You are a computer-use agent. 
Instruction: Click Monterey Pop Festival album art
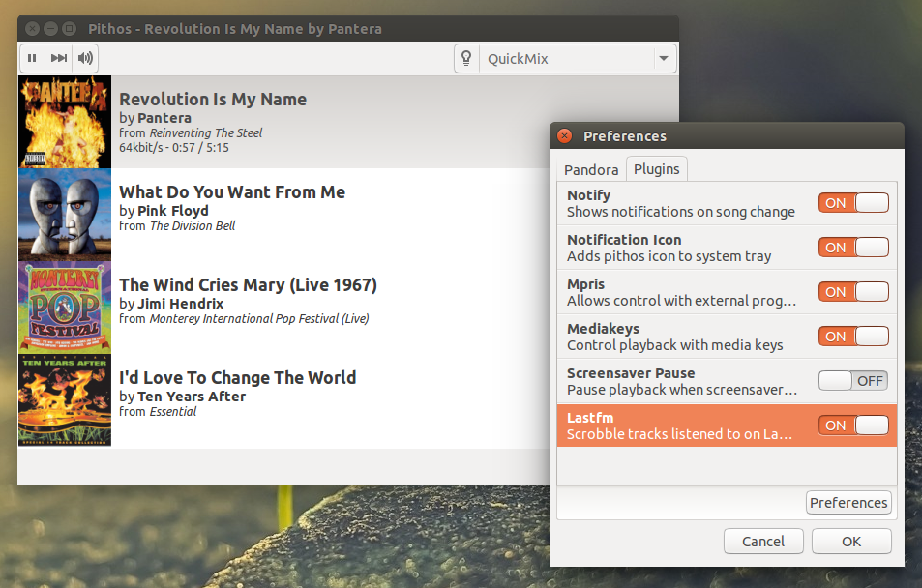(x=65, y=308)
